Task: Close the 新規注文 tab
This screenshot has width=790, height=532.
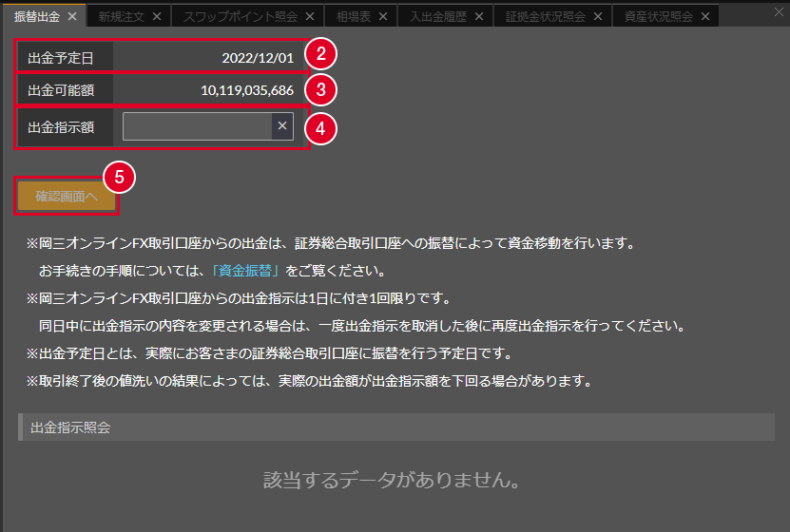Action: pos(157,16)
